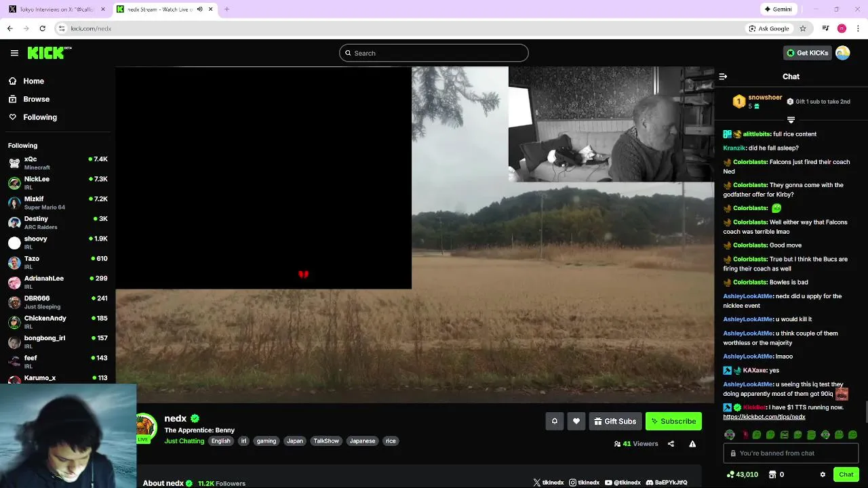
Task: Open browser three-dot menu
Action: point(859,28)
